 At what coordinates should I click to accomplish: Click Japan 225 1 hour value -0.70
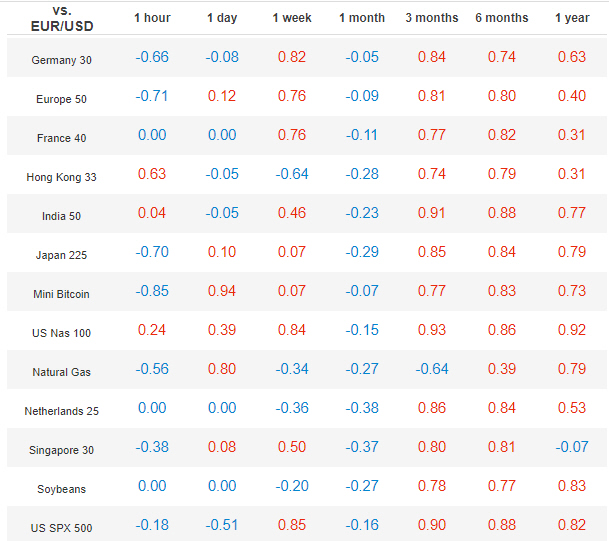152,252
